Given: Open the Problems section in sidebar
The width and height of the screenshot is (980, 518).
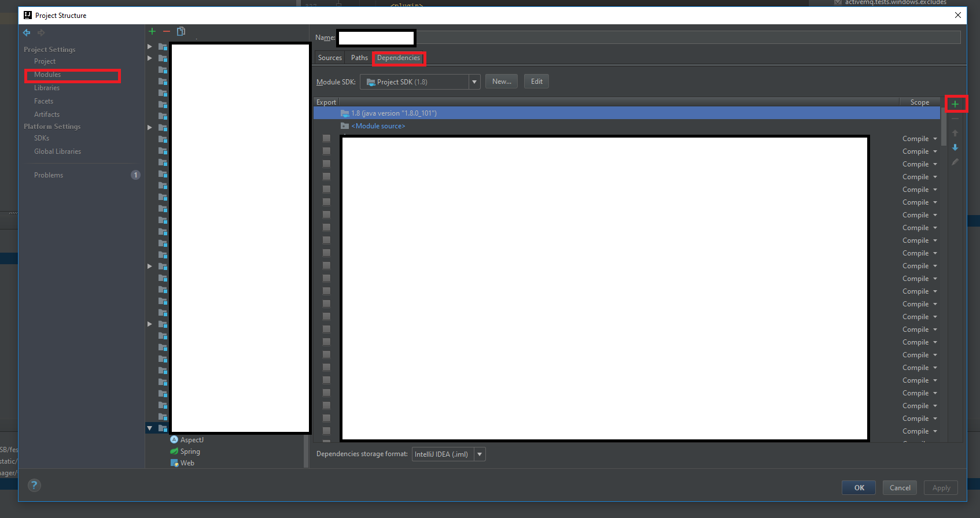Looking at the screenshot, I should pyautogui.click(x=49, y=175).
